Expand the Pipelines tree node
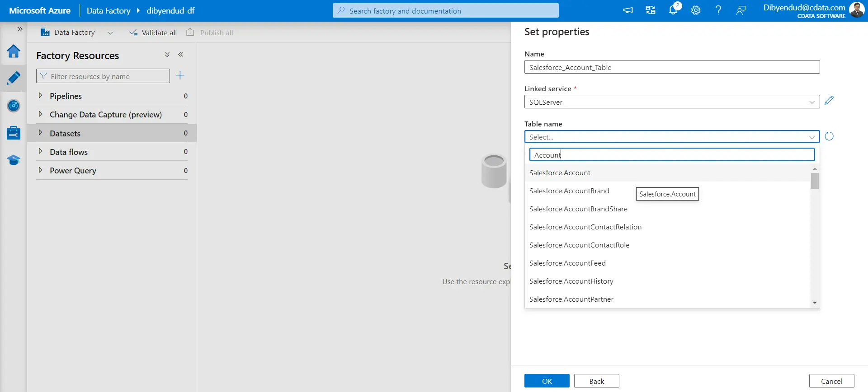 tap(40, 96)
